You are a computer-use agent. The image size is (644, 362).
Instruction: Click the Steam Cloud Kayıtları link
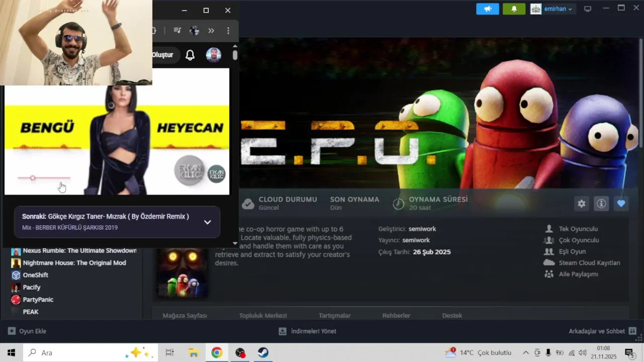pyautogui.click(x=589, y=263)
